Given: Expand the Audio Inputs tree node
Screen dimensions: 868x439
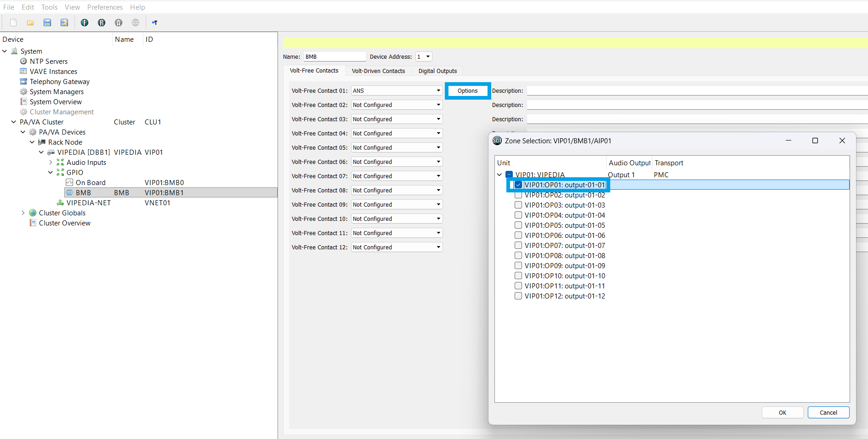Looking at the screenshot, I should coord(51,162).
